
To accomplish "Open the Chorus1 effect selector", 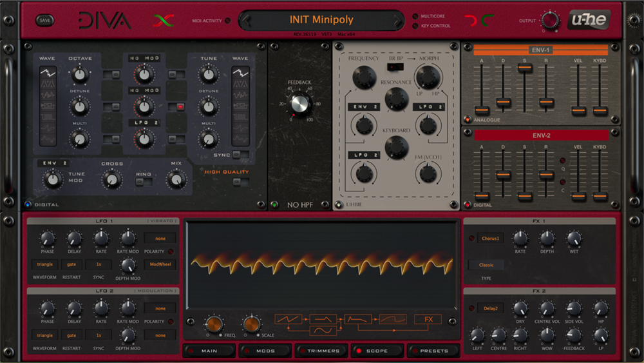I will tap(490, 239).
